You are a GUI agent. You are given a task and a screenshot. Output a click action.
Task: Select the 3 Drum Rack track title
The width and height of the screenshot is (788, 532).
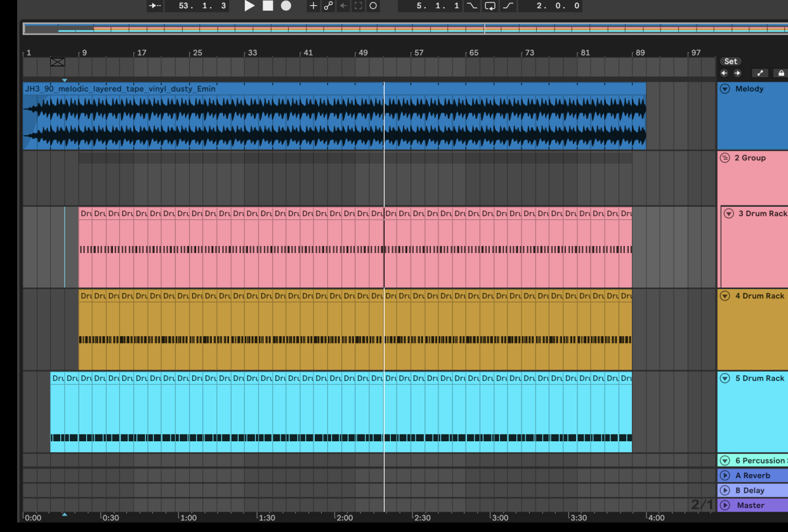(763, 214)
